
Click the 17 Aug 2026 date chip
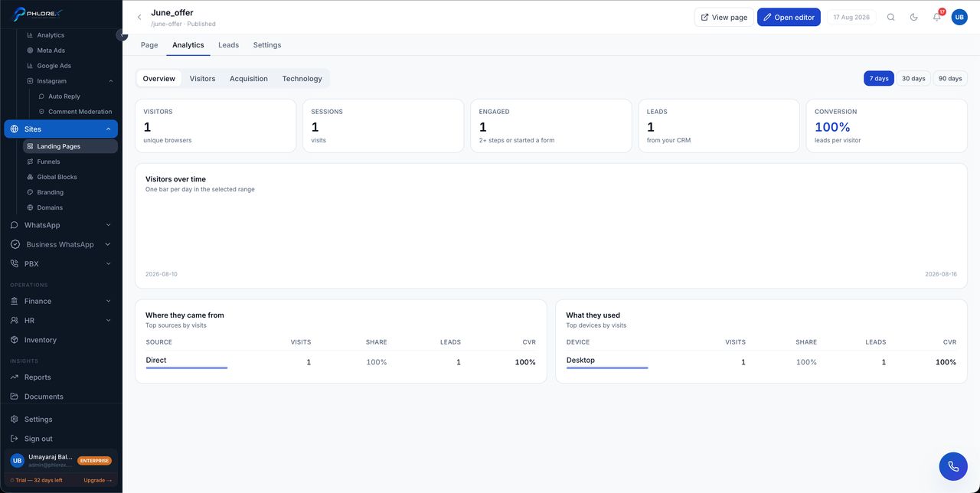pyautogui.click(x=851, y=17)
